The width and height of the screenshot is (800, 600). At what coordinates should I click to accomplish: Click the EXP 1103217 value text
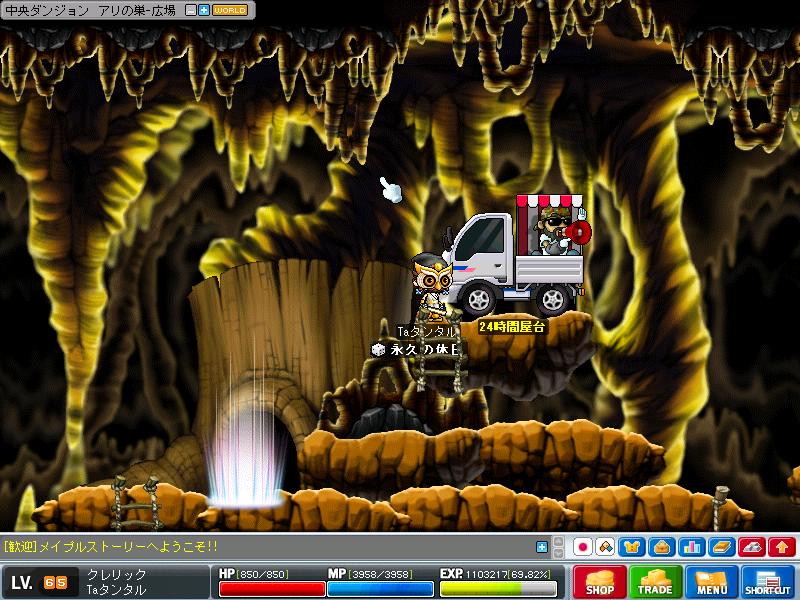point(508,574)
